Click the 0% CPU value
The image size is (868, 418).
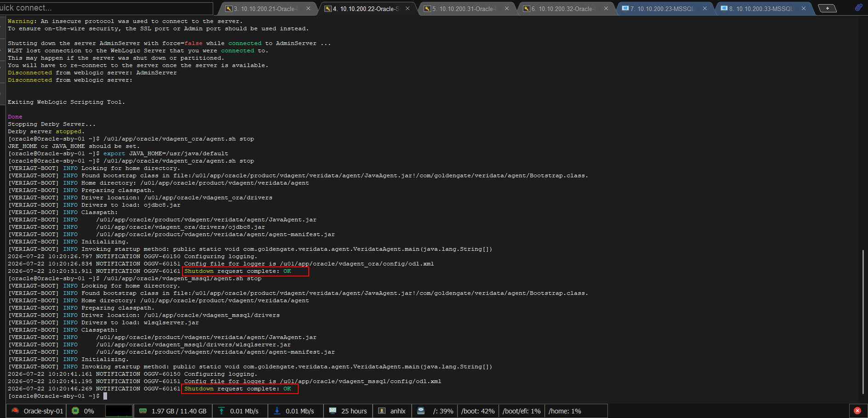coord(89,411)
